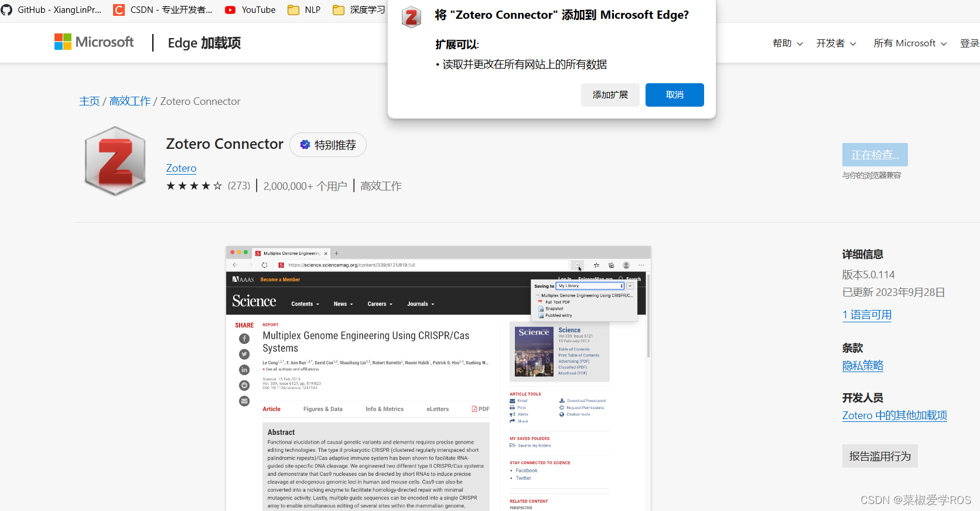The height and width of the screenshot is (511, 980).
Task: Open the YouTube bookmark
Action: click(250, 10)
